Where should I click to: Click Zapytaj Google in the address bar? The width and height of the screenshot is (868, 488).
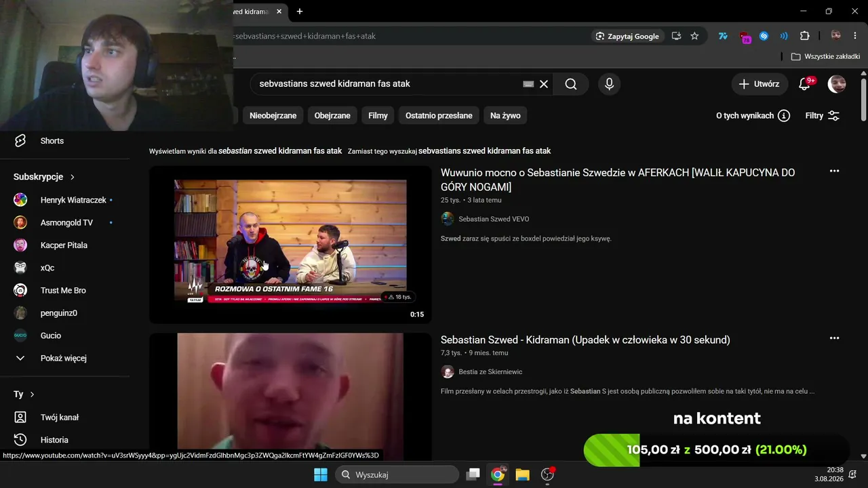[627, 36]
